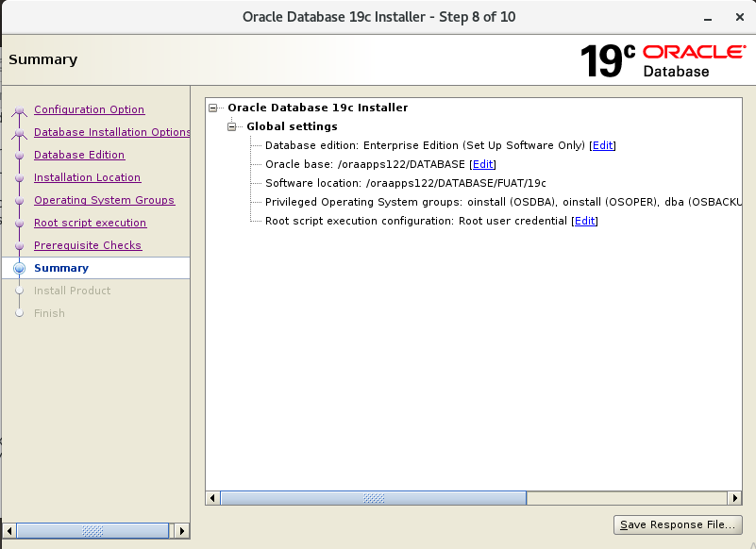Click the Finish step label
Screen dimensions: 756x549
tap(49, 313)
